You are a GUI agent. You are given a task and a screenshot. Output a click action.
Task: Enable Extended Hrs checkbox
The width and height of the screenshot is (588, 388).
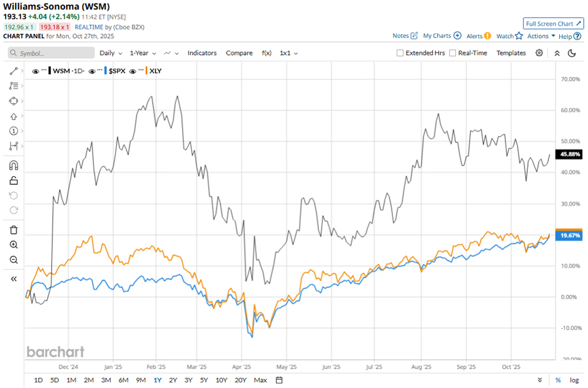(400, 53)
